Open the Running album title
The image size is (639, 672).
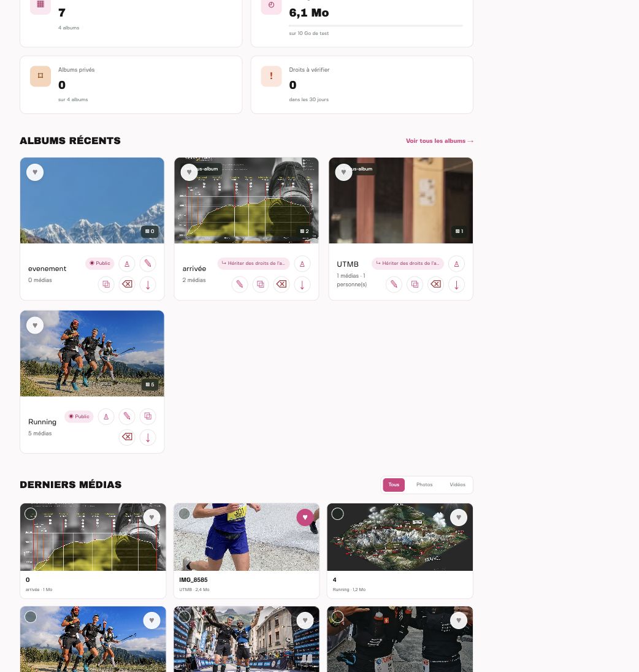coord(42,422)
